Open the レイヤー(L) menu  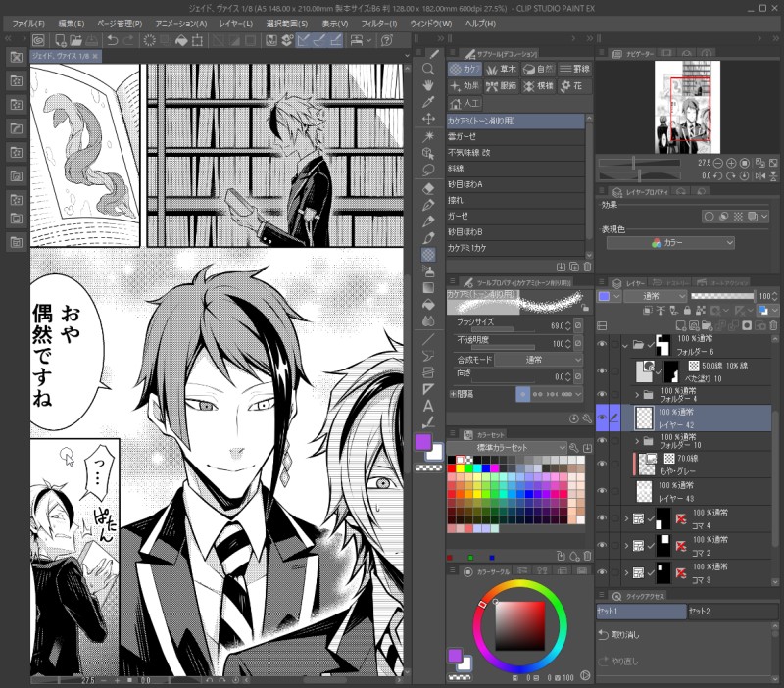pos(236,24)
